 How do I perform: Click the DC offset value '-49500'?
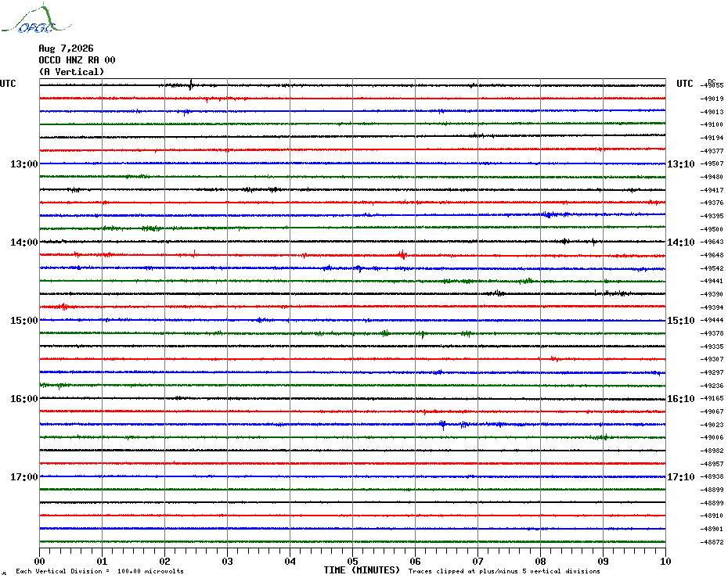tap(712, 228)
